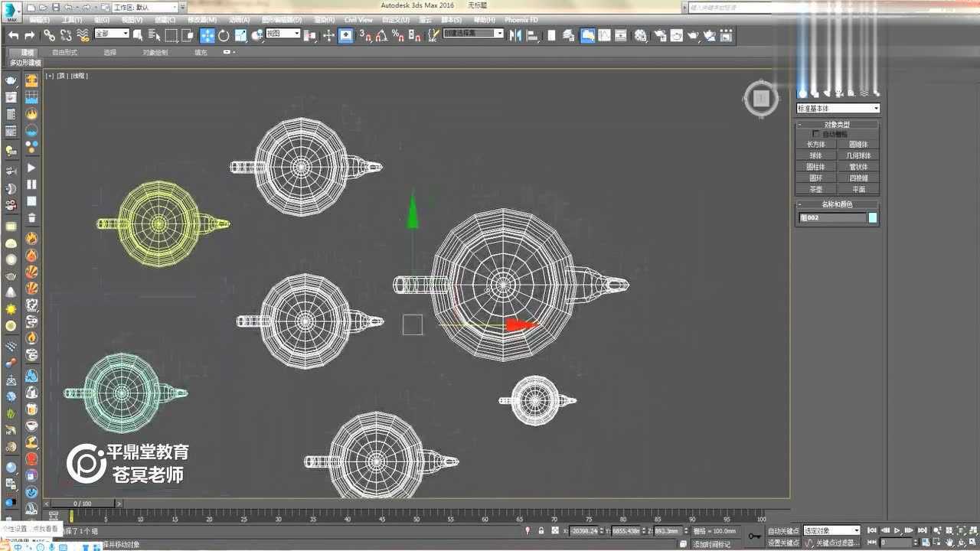Viewport: 980px width, 551px height.
Task: Select the Move transform tool
Action: [207, 35]
